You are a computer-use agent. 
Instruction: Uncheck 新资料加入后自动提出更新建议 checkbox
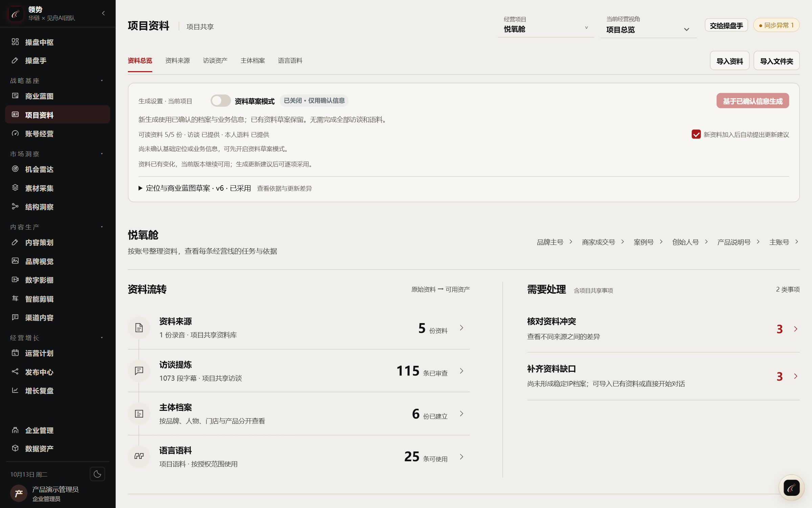(x=696, y=134)
